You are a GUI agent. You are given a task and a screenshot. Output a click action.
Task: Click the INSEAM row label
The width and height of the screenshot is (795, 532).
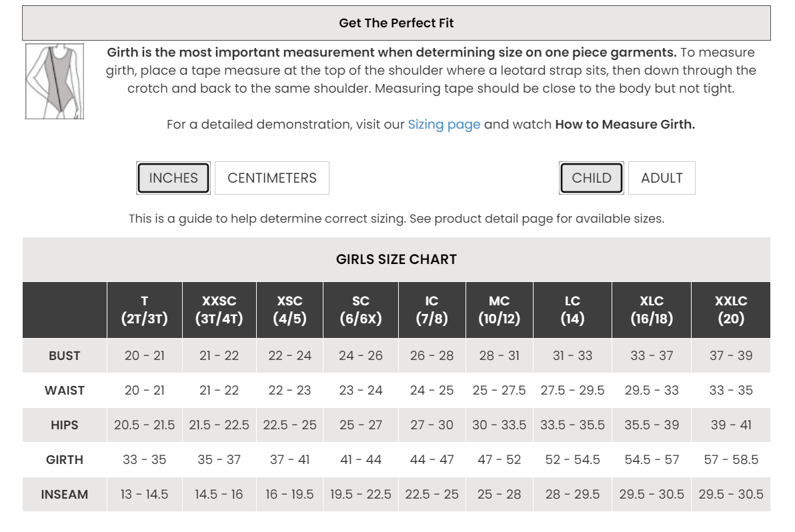pyautogui.click(x=65, y=495)
